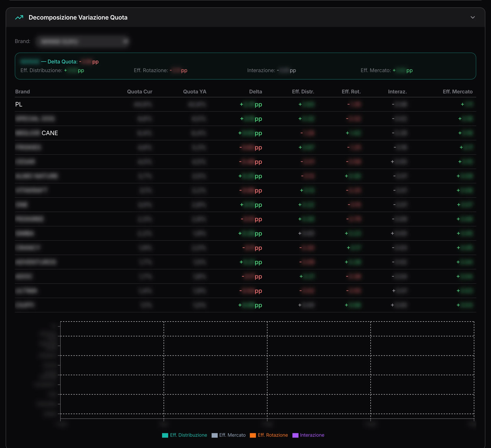Sort table by Delta column header
This screenshot has width=491, height=448.
coord(255,92)
